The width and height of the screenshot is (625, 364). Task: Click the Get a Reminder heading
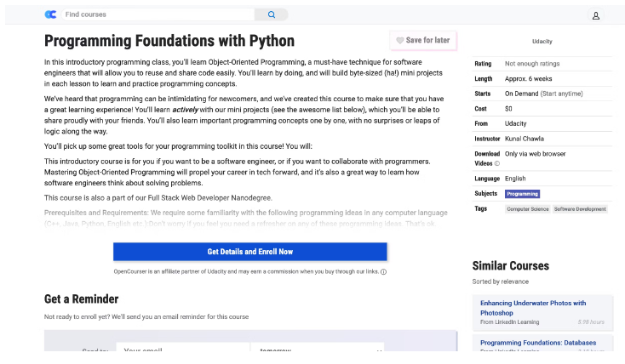click(81, 299)
